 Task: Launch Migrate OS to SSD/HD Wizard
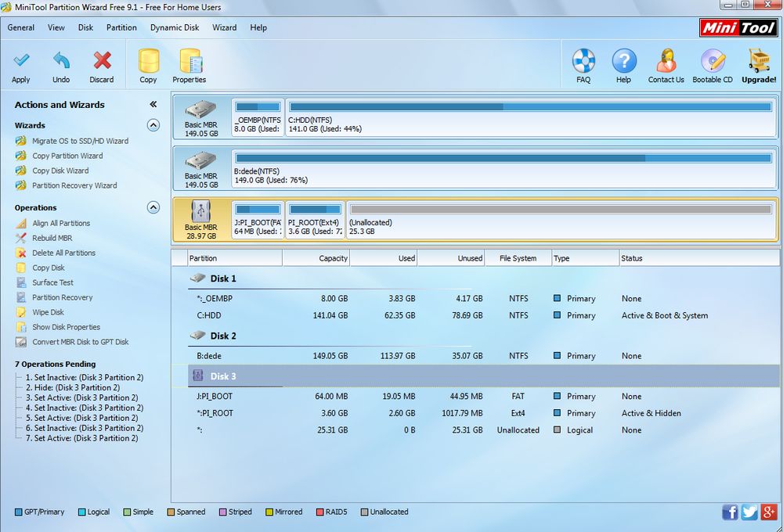80,141
